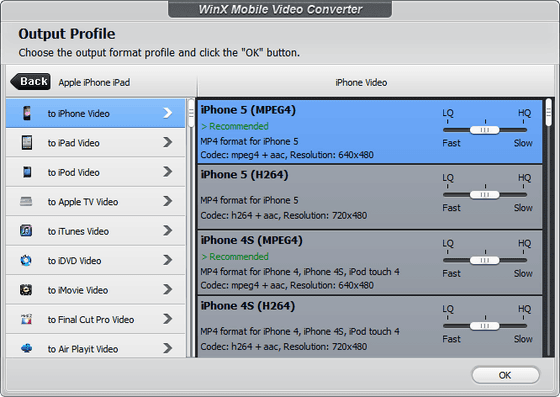The width and height of the screenshot is (560, 397).
Task: Expand the Apple TV Video chevron
Action: click(168, 201)
